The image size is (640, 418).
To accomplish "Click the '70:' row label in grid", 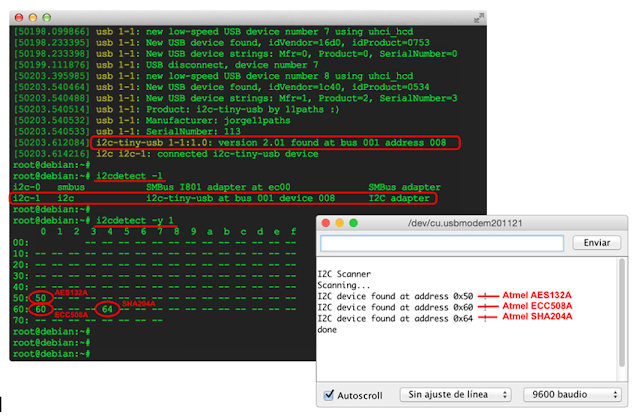I will click(x=21, y=320).
